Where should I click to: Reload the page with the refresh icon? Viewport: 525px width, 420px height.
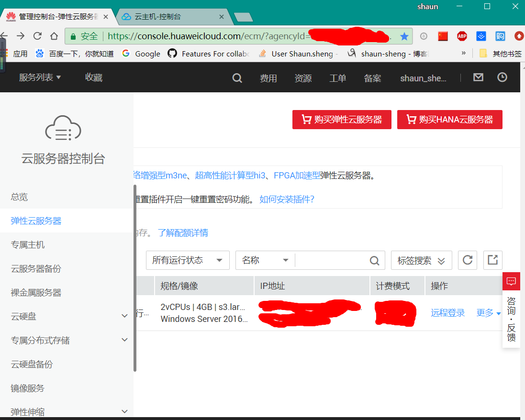pos(37,36)
